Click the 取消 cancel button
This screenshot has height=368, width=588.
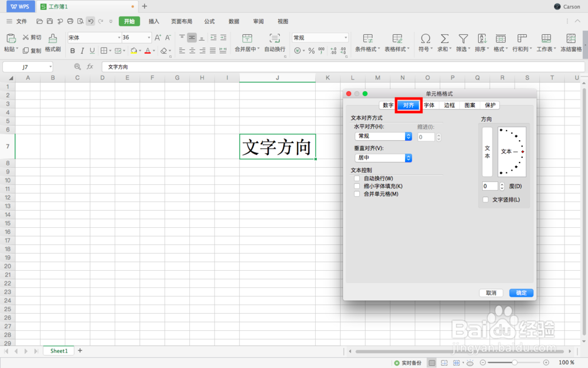click(491, 293)
